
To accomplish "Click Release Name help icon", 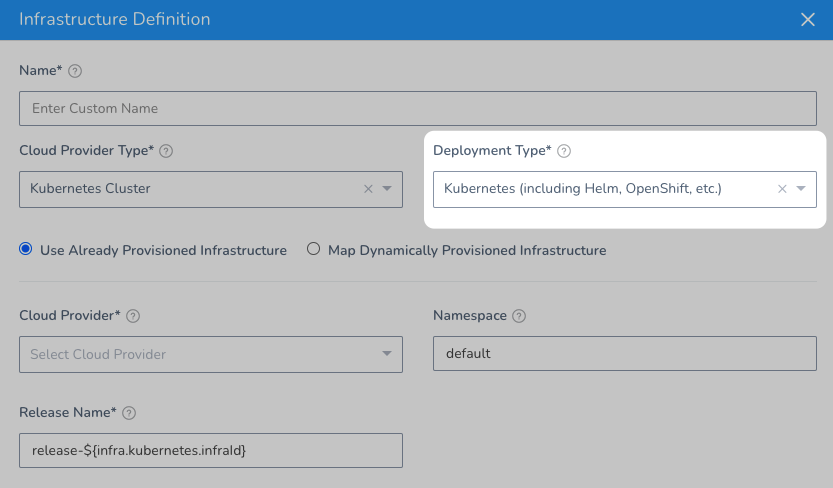I will 129,413.
